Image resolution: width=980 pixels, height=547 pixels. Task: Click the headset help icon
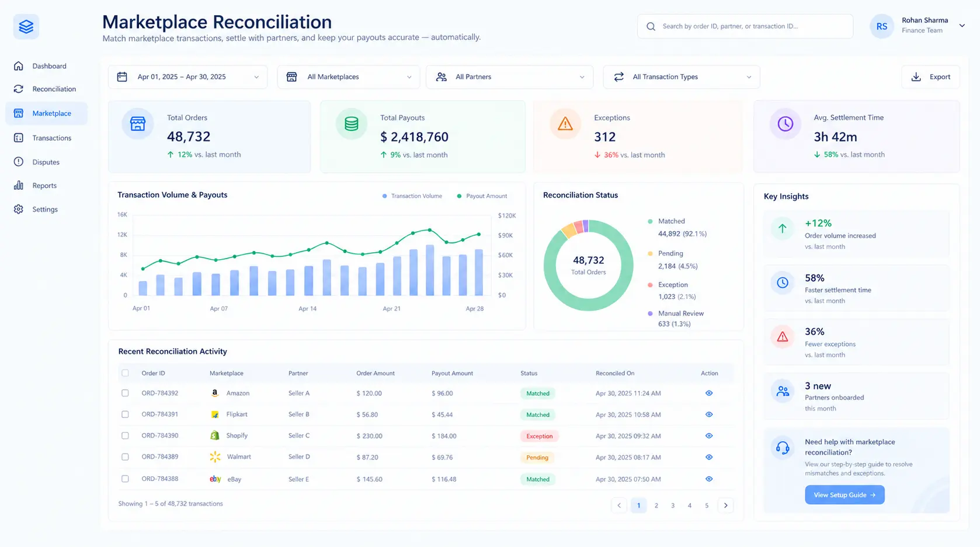[x=783, y=448]
